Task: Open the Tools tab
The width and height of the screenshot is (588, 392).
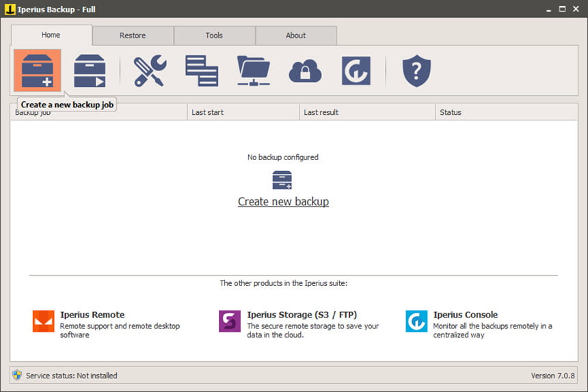Action: (x=214, y=36)
